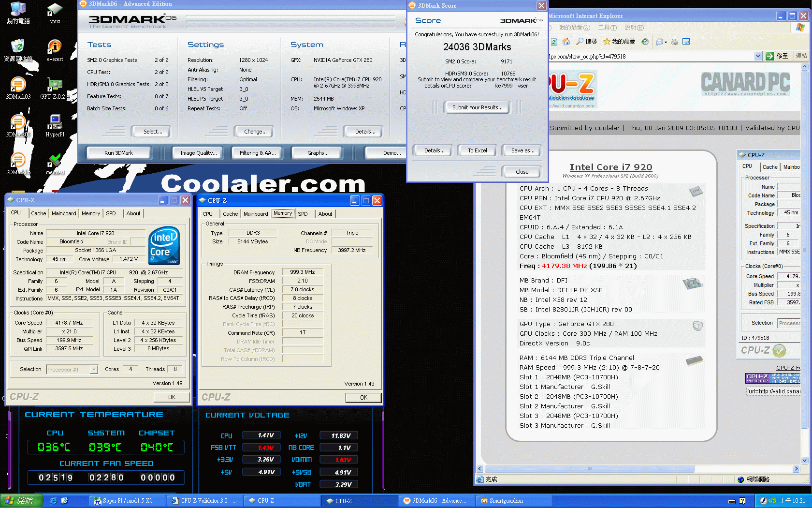812x508 pixels.
Task: Click Windows Start button
Action: pos(22,501)
